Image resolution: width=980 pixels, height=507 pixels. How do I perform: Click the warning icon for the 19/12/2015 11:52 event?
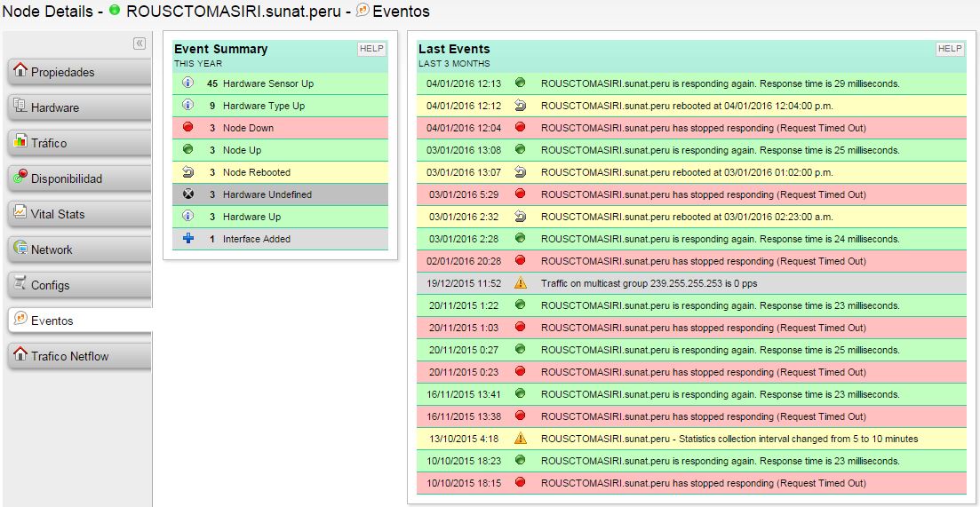pyautogui.click(x=520, y=283)
